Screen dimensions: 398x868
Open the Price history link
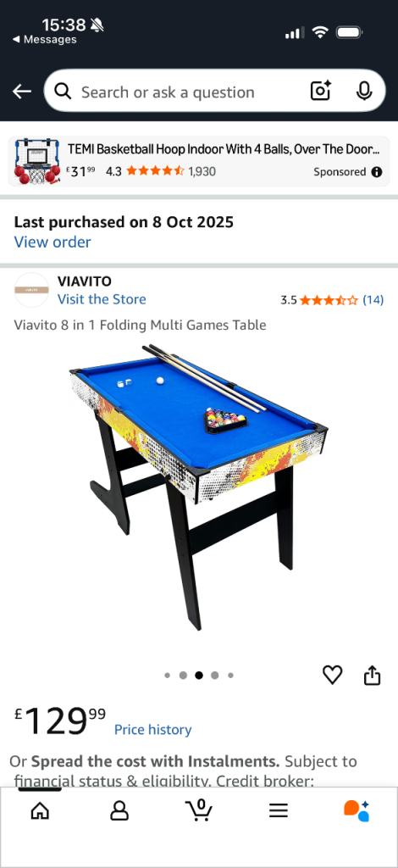pyautogui.click(x=152, y=730)
